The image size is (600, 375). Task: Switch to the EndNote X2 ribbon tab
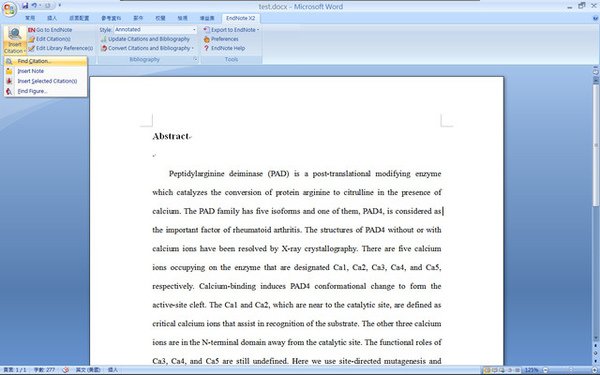click(x=240, y=18)
